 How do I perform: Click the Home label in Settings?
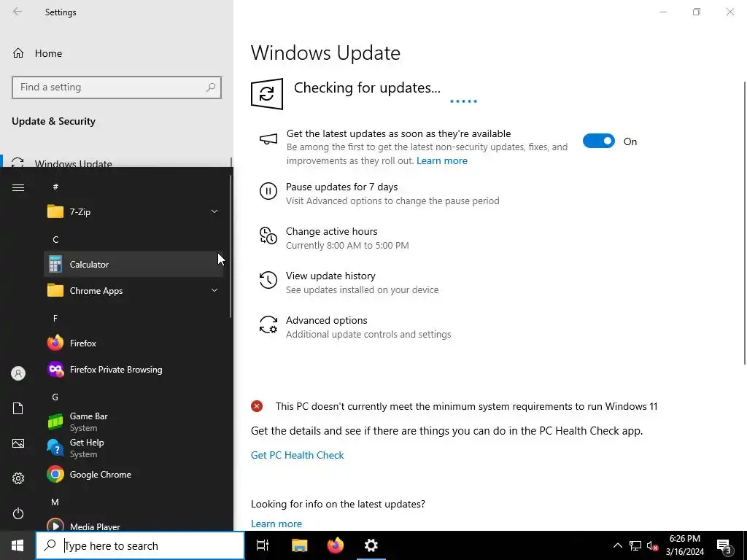[x=49, y=53]
